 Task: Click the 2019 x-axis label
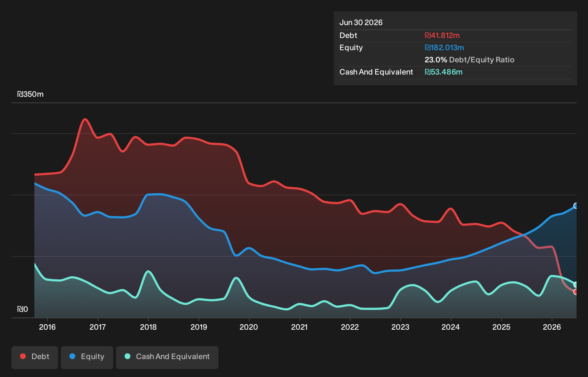(x=199, y=327)
